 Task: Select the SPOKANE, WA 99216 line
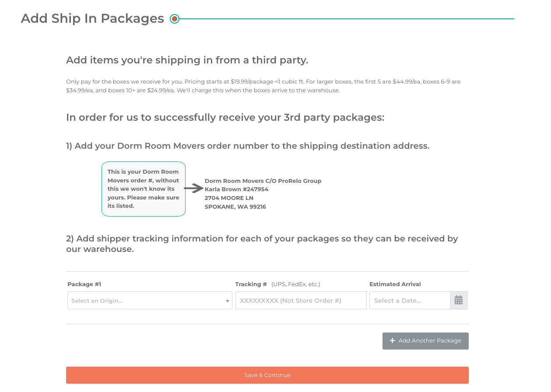click(x=235, y=206)
